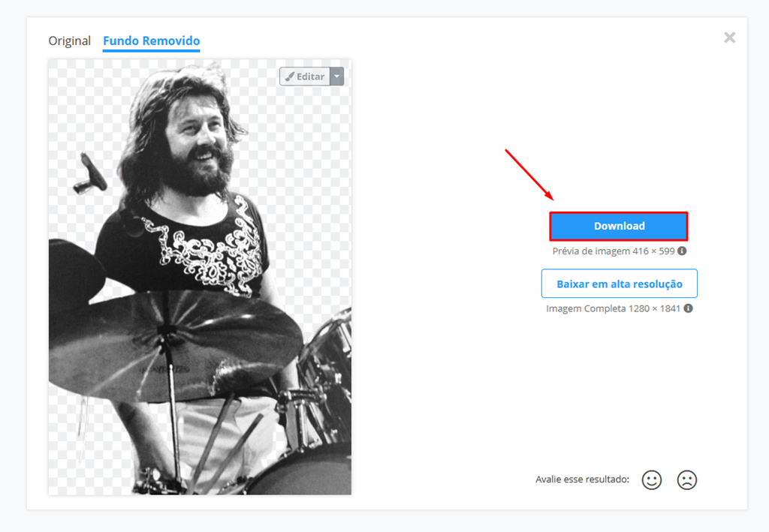Click the happy face rating icon
This screenshot has height=532, width=769.
[x=652, y=480]
